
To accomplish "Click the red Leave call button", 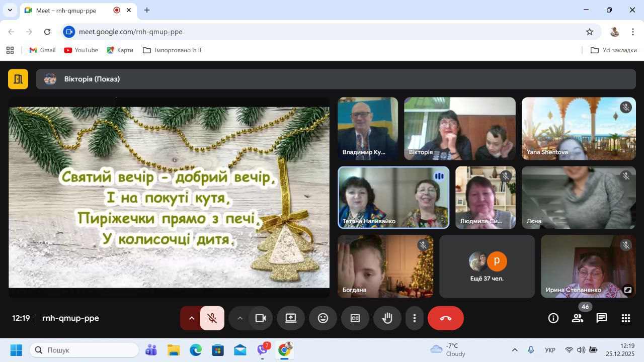I will (445, 318).
